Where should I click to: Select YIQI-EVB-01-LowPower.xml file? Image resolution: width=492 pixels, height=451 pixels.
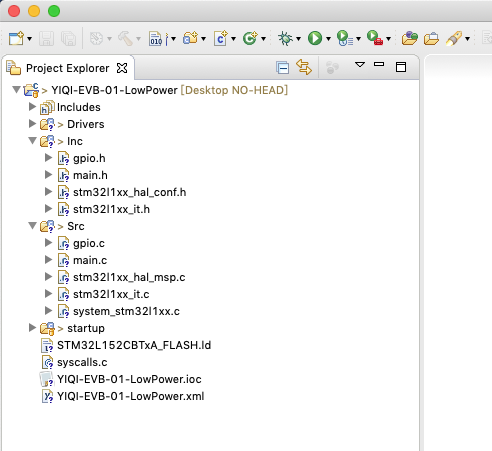[x=130, y=396]
